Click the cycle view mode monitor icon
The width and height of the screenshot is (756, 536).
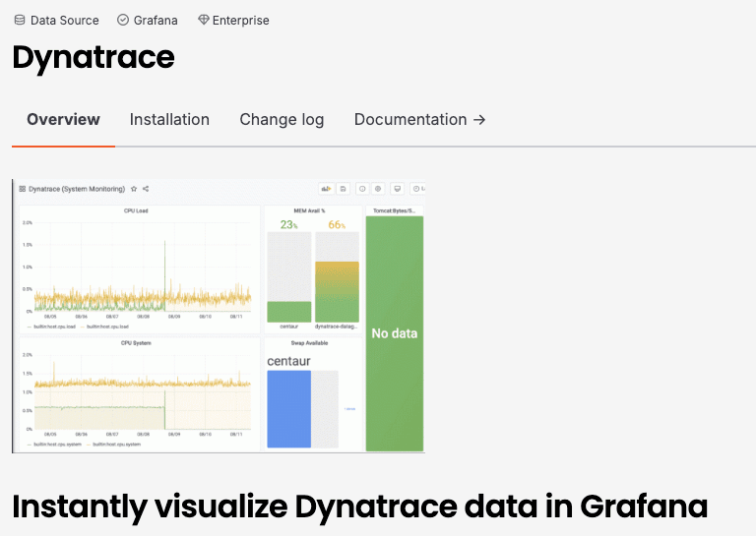[x=398, y=189]
